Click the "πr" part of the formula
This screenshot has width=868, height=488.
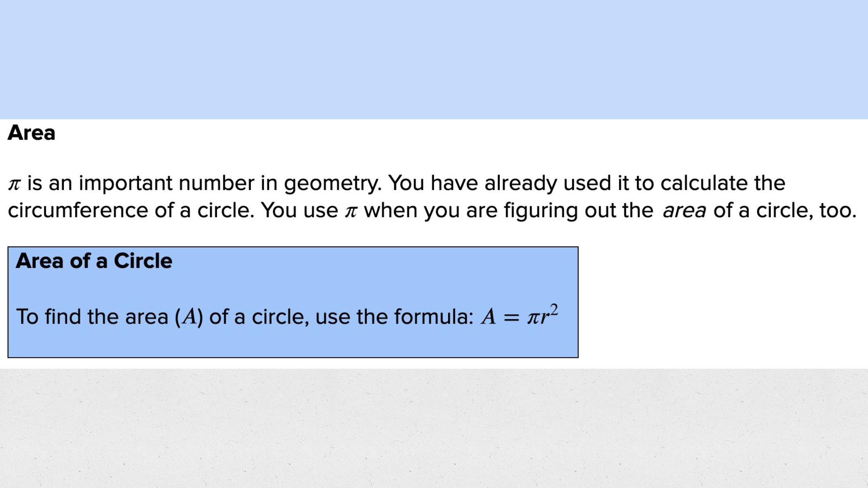tap(538, 318)
